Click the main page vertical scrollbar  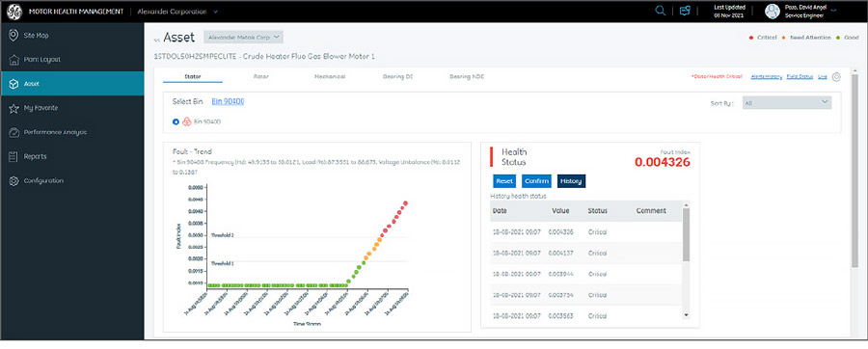(x=854, y=172)
